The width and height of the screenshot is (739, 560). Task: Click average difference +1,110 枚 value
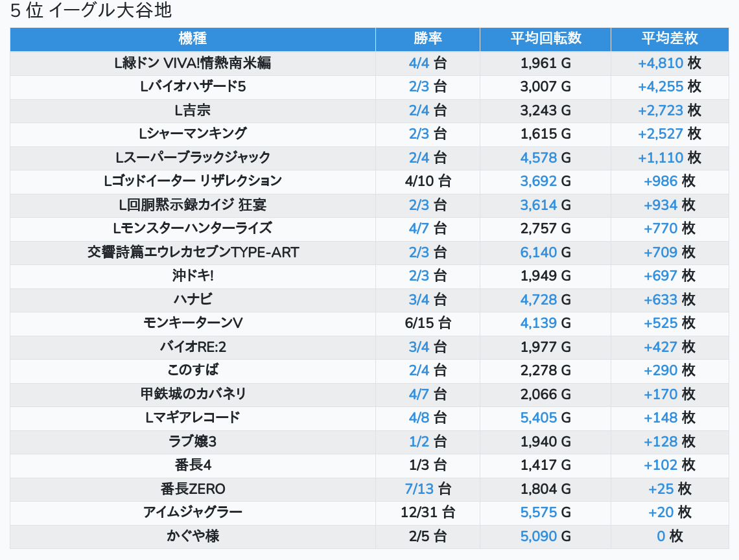tap(669, 157)
